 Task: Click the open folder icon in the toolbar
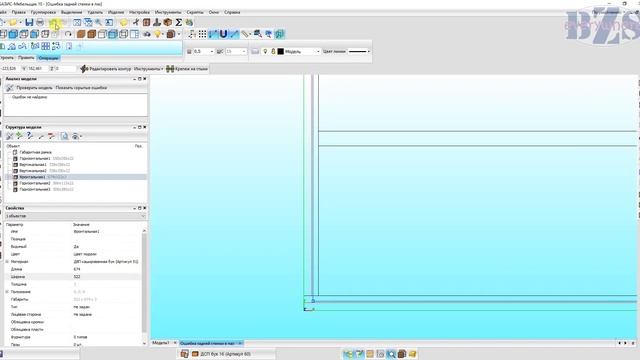coord(13,22)
